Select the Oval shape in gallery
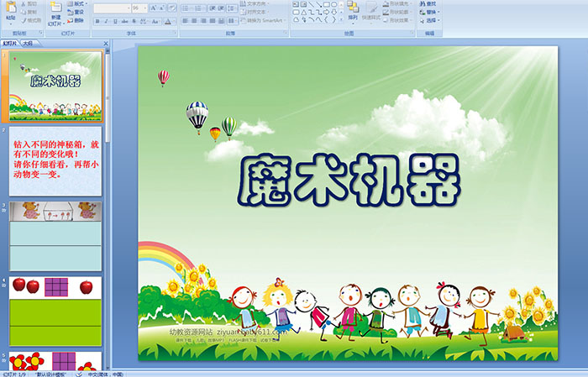 [333, 4]
